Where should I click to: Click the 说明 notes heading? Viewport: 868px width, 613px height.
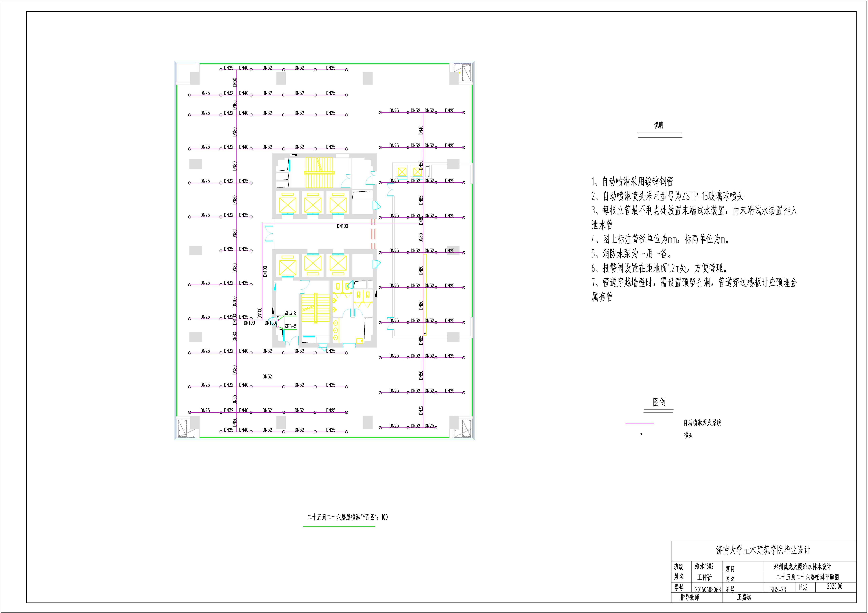tap(659, 125)
